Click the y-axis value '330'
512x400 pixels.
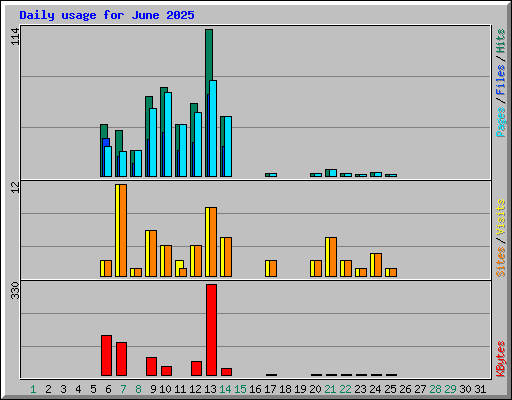coord(15,290)
